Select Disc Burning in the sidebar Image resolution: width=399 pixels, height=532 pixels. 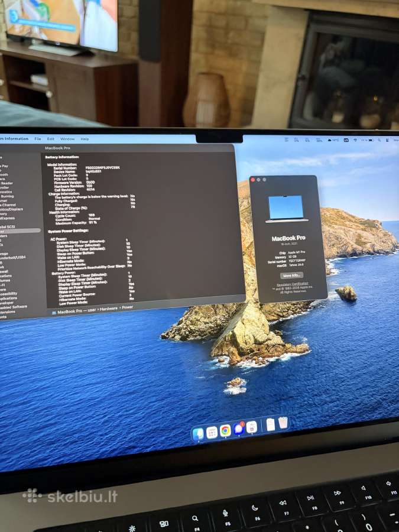(7, 196)
